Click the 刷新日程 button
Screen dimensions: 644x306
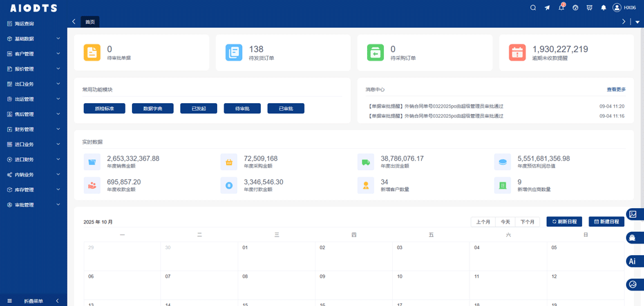564,222
